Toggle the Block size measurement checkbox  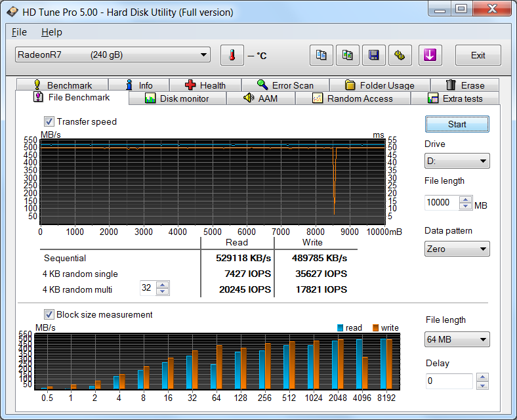49,314
